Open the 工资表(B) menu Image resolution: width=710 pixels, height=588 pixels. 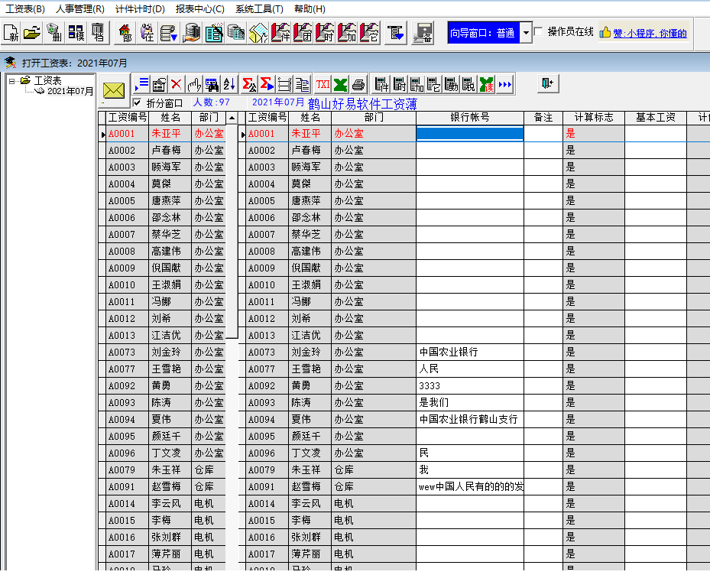click(x=25, y=8)
